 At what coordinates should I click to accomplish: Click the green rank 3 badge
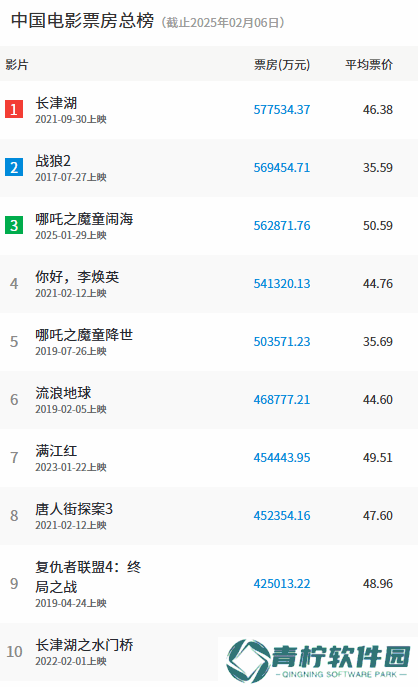click(14, 225)
